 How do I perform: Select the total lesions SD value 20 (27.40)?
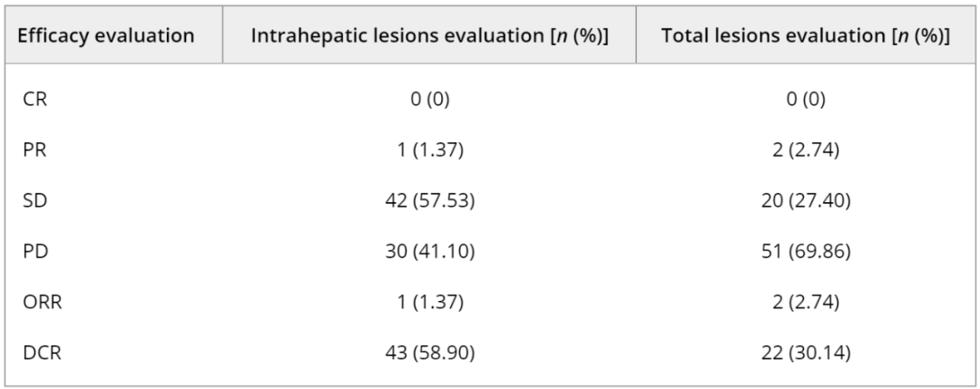[x=806, y=200]
